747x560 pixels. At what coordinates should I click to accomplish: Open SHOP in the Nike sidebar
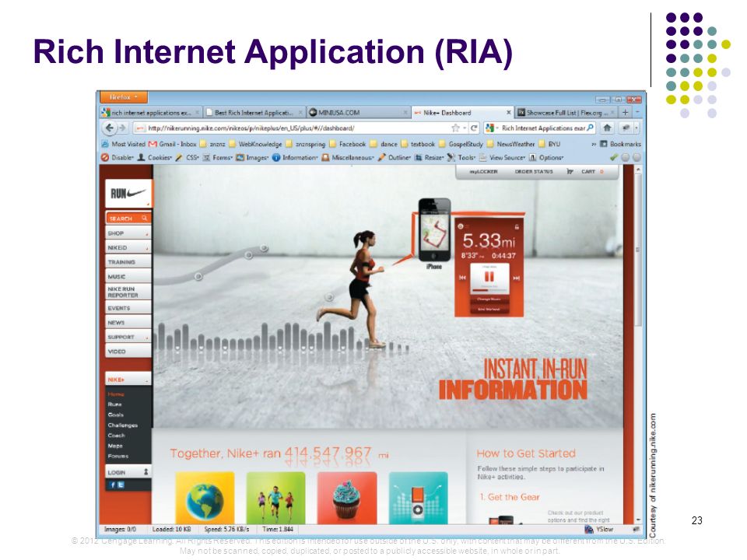tap(128, 233)
